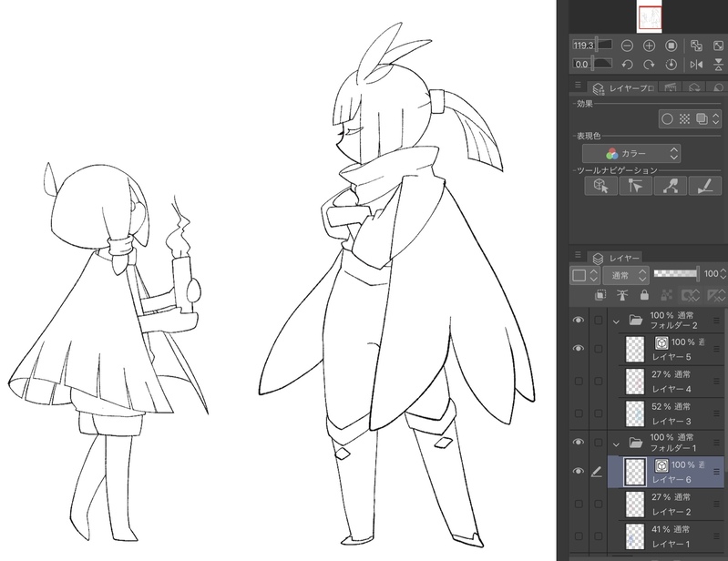Set as reference layer lighthouse icon

click(622, 295)
